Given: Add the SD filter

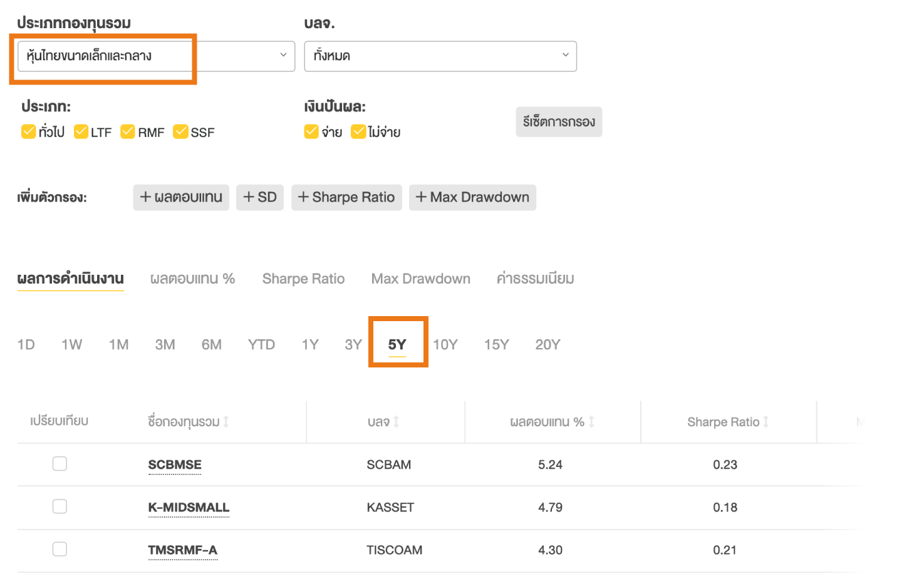Looking at the screenshot, I should (260, 197).
